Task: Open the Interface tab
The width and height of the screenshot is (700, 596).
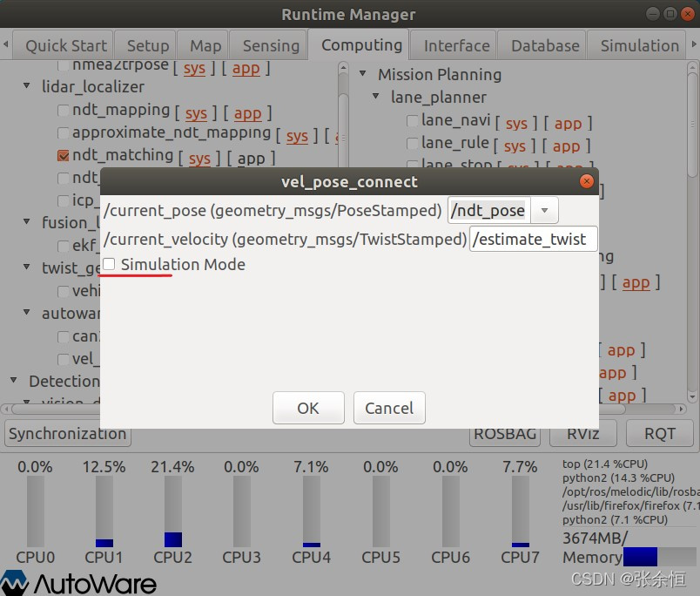Action: click(454, 45)
